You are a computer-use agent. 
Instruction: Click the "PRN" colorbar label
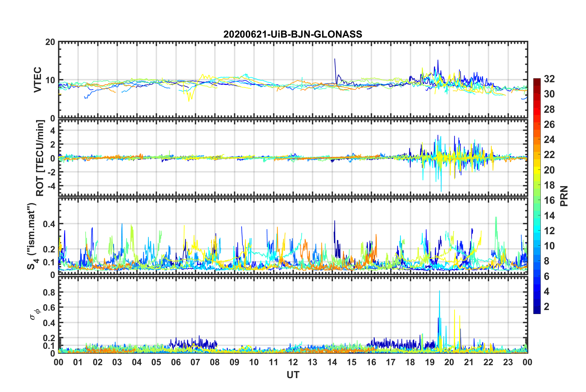564,196
